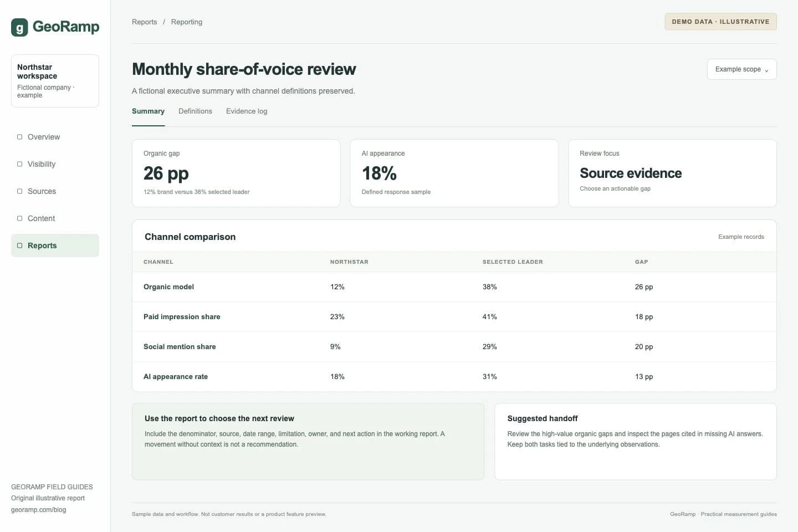This screenshot has width=798, height=532.
Task: Open the Example scope dropdown
Action: point(741,69)
